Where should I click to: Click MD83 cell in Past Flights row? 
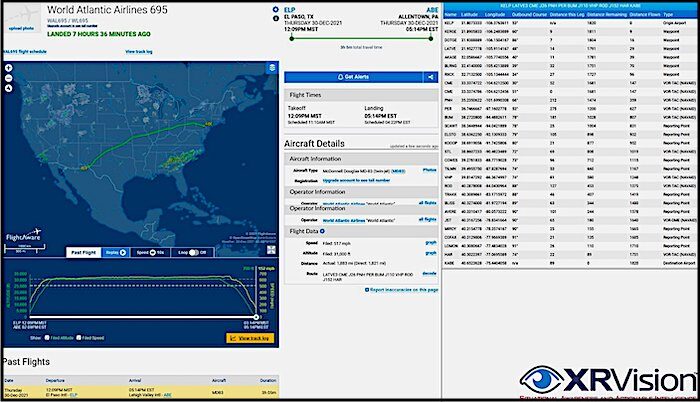pos(217,393)
